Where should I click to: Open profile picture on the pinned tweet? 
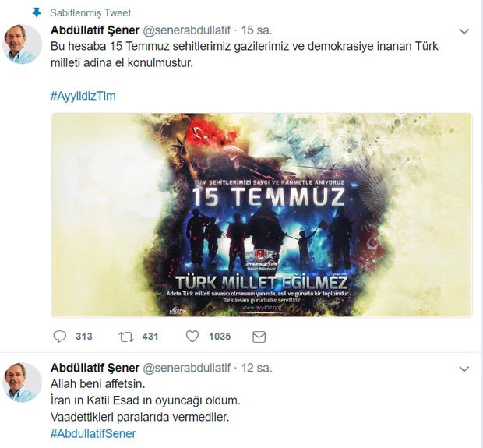(x=23, y=44)
